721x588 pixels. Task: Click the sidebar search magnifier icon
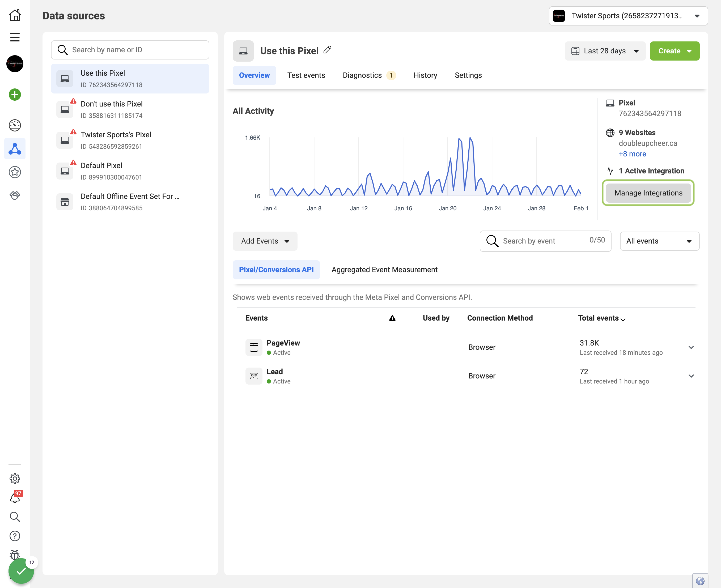click(15, 517)
